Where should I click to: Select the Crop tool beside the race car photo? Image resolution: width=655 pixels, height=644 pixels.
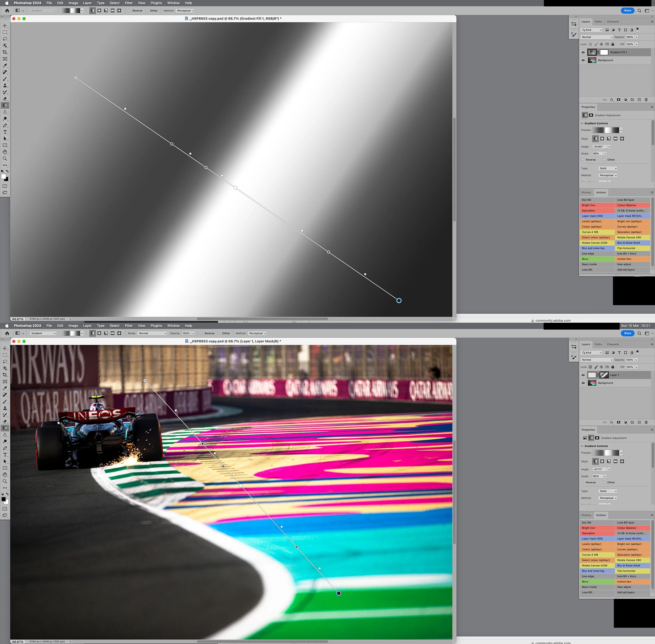coord(5,375)
